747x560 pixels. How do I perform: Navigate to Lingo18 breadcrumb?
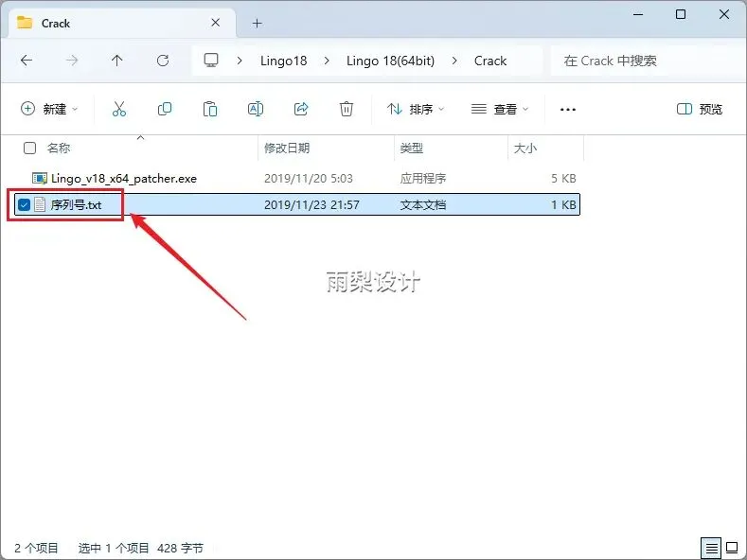point(283,61)
